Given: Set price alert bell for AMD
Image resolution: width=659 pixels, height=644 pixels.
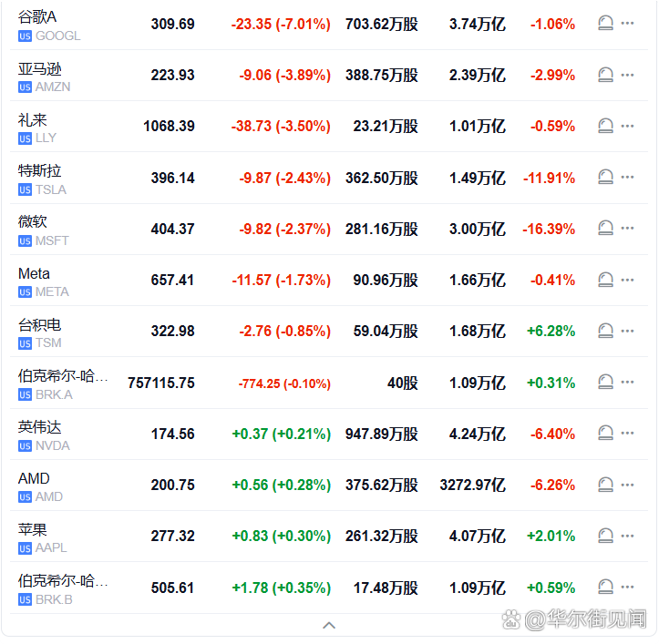Looking at the screenshot, I should (x=605, y=485).
